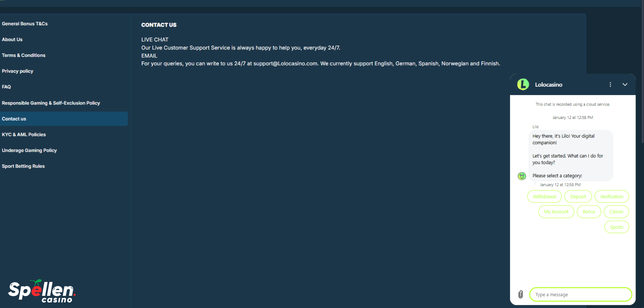Click the Lolocasino green logo avatar
Viewport: 644px width, 308px height.
[523, 85]
